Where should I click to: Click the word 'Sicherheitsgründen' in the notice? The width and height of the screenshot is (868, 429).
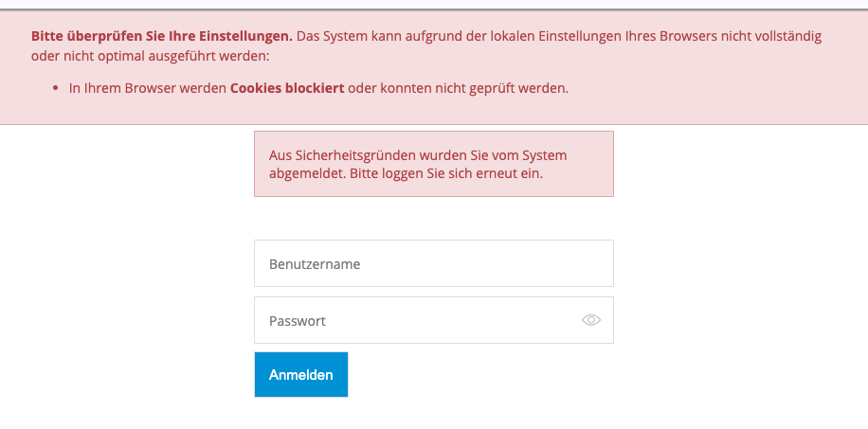coord(353,154)
